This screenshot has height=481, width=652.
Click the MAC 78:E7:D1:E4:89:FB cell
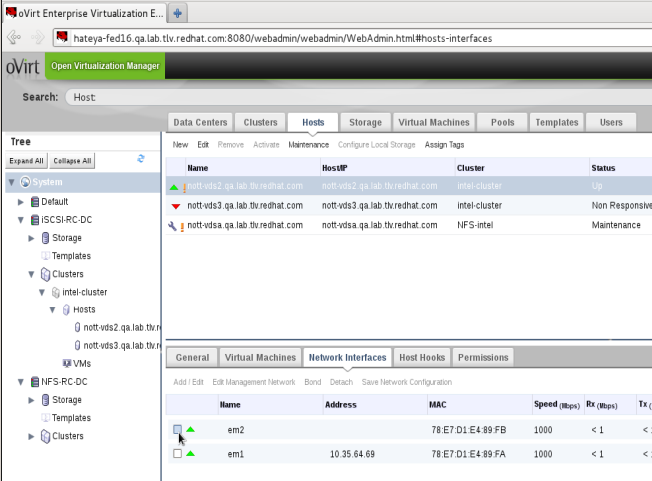click(469, 430)
